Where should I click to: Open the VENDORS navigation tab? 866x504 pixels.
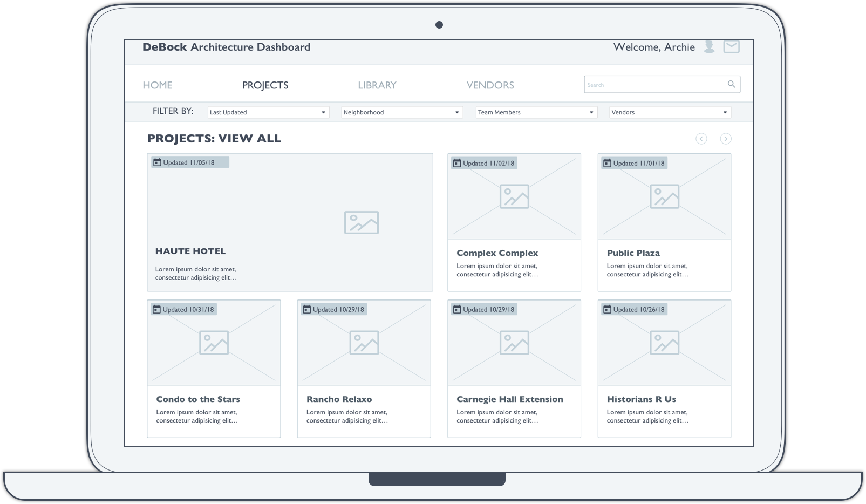490,85
